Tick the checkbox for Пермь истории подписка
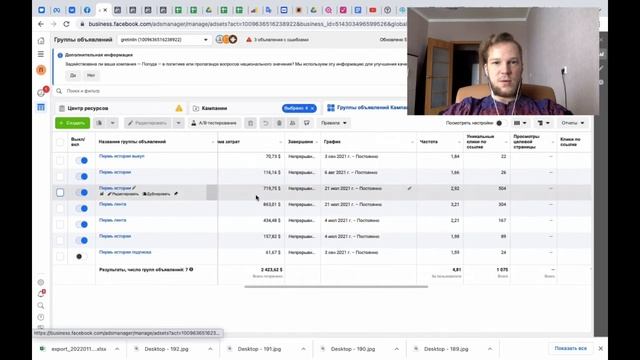640x360 pixels. (60, 256)
